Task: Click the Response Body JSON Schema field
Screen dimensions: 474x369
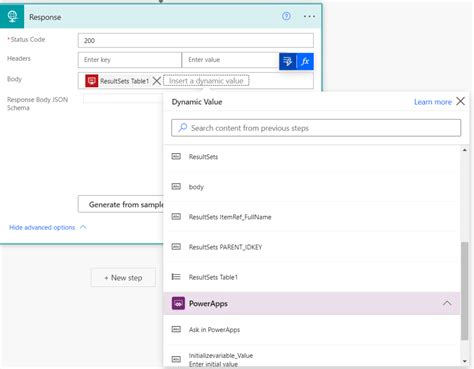Action: [123, 99]
